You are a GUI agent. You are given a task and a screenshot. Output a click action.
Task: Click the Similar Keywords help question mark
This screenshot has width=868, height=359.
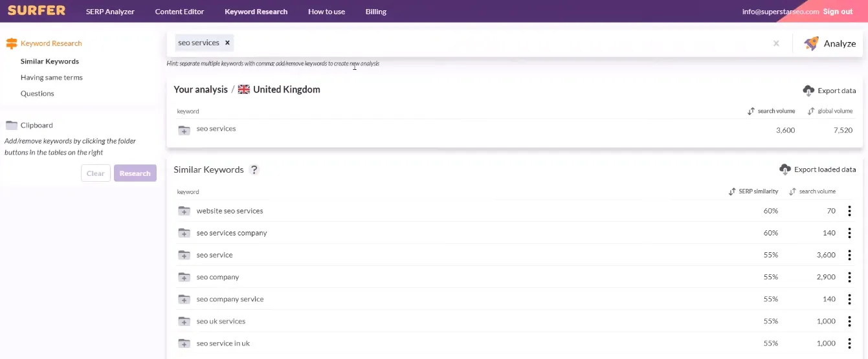[254, 169]
